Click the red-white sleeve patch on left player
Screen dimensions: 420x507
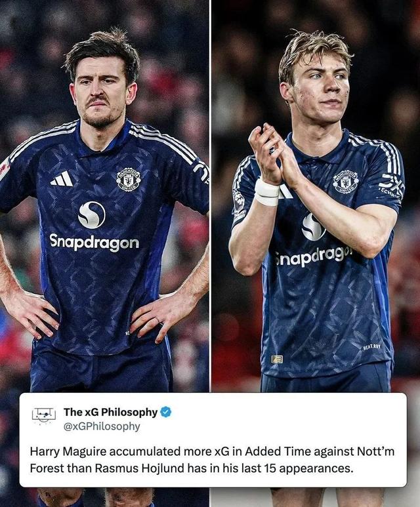pos(5,169)
